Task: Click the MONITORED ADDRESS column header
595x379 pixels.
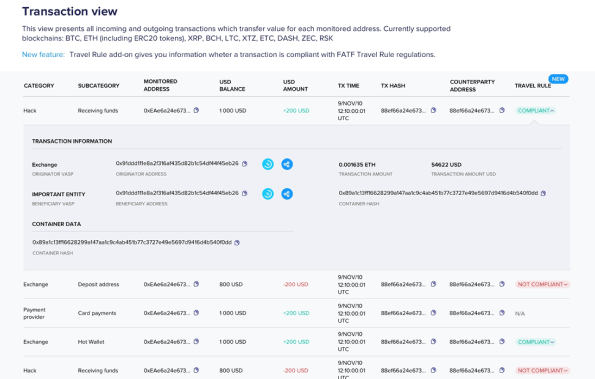Action: (x=161, y=85)
